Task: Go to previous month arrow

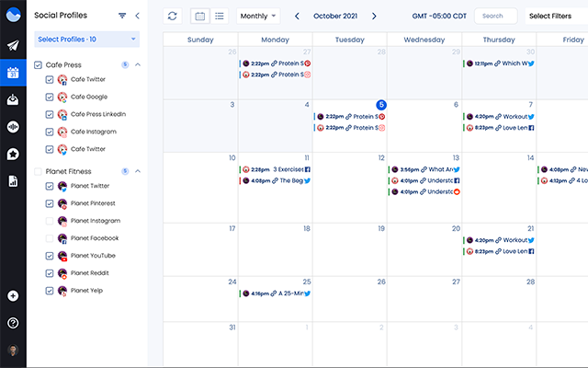Action: point(297,17)
